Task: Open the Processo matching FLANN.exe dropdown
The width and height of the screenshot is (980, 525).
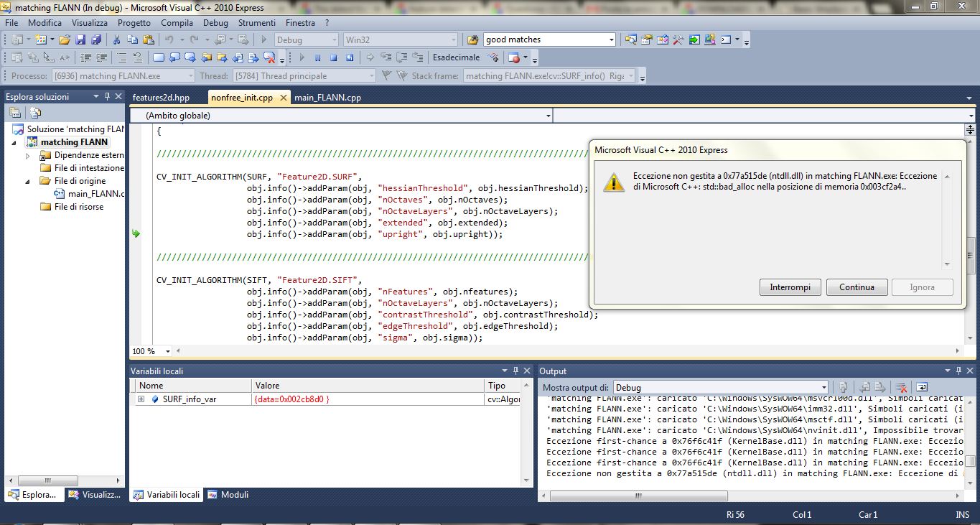Action: (190, 75)
